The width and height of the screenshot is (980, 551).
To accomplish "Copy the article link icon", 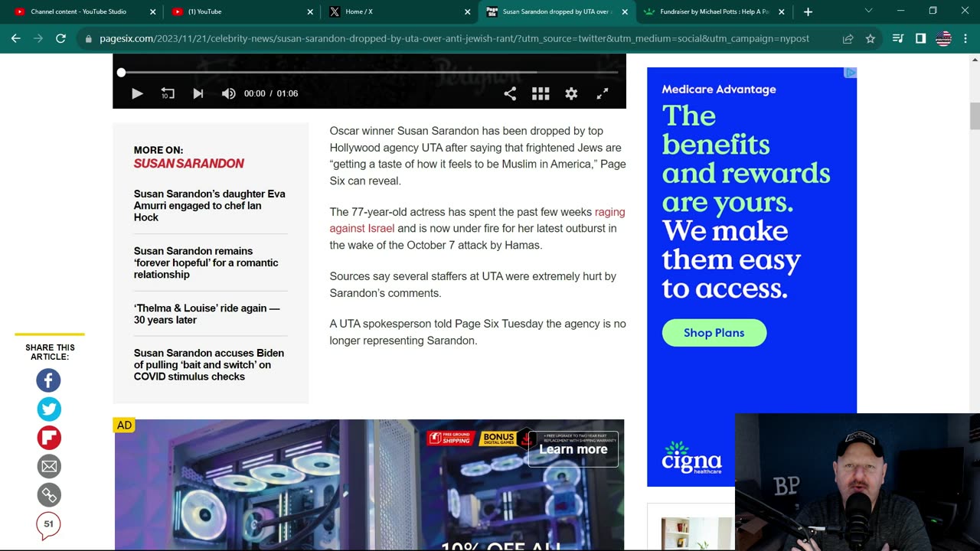I will tap(49, 495).
